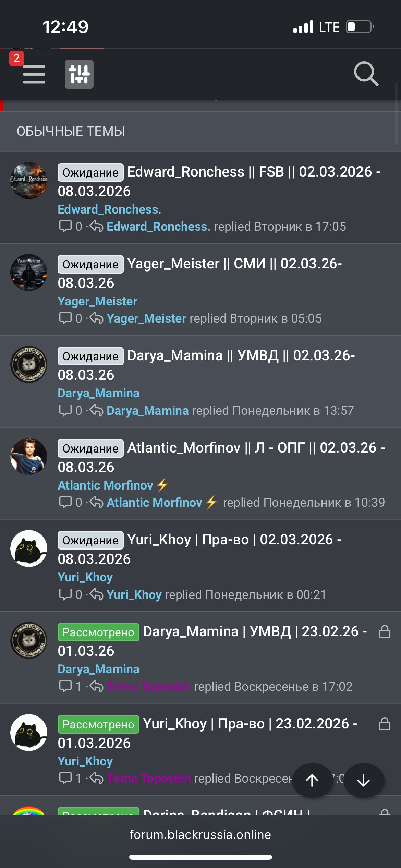Open Atlantic Morfinov avatar photo

point(29,457)
